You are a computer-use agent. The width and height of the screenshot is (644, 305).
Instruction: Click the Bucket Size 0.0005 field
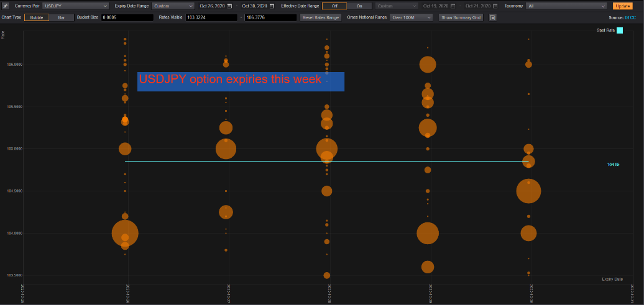[x=127, y=17]
